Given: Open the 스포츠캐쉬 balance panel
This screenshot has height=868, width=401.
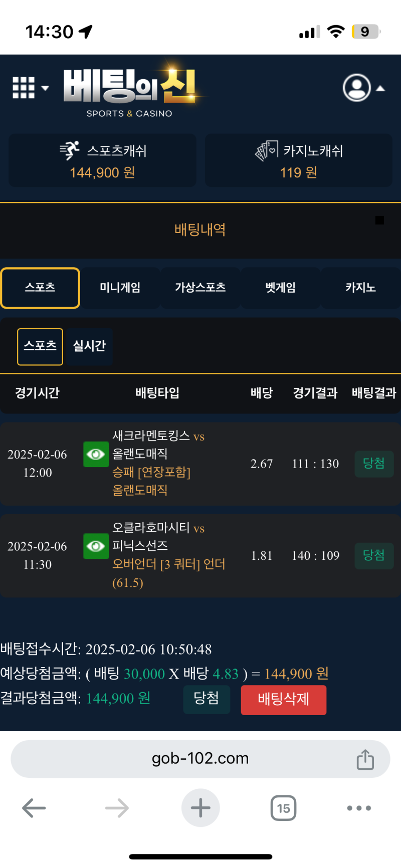Looking at the screenshot, I should (x=102, y=160).
